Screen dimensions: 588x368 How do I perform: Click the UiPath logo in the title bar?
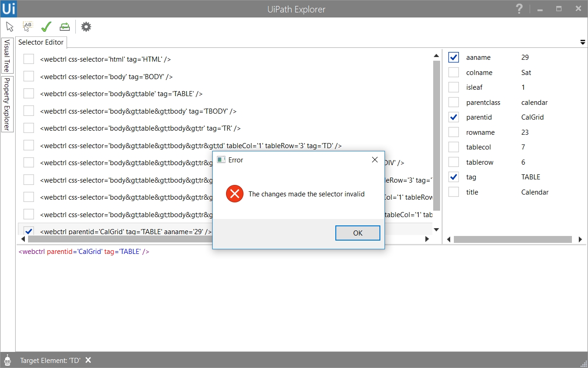click(x=8, y=9)
